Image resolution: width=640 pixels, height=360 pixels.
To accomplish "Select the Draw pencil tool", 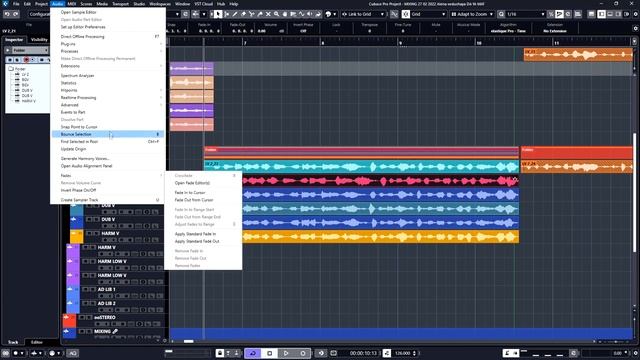I will point(235,14).
